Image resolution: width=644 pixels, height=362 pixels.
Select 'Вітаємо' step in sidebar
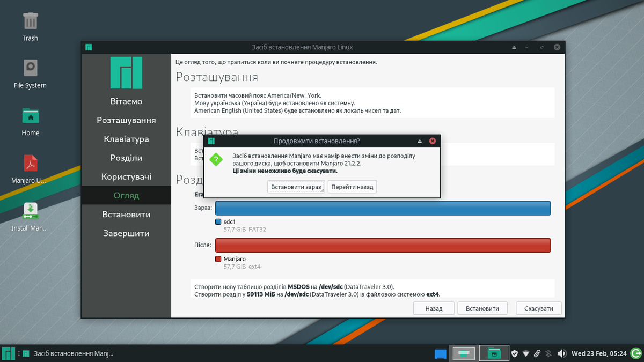tap(126, 101)
